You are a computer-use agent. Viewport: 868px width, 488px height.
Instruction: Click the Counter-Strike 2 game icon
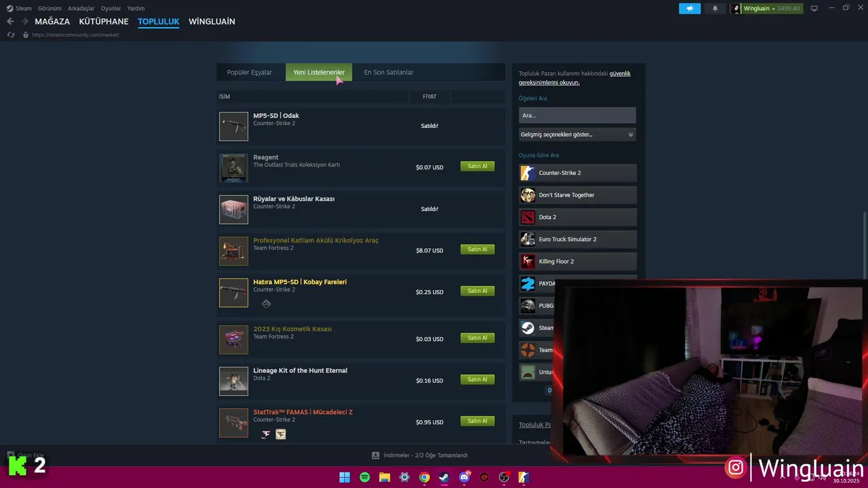[x=528, y=173]
